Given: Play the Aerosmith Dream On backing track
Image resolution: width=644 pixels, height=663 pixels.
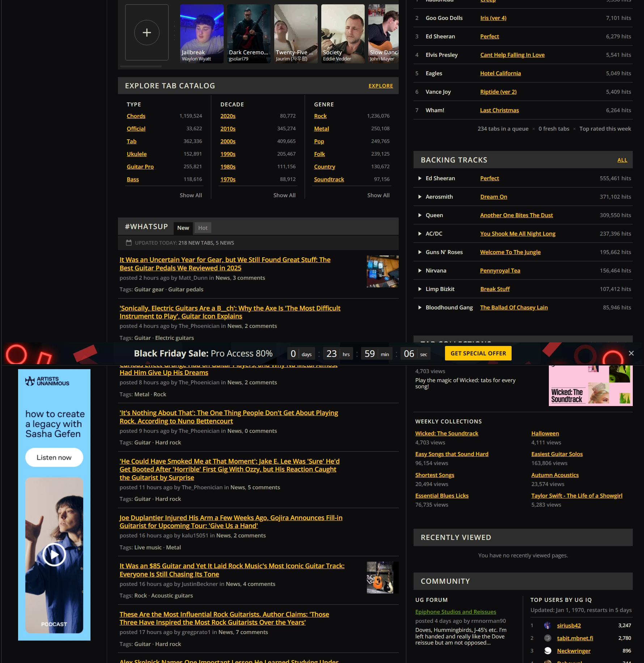Looking at the screenshot, I should click(x=420, y=197).
